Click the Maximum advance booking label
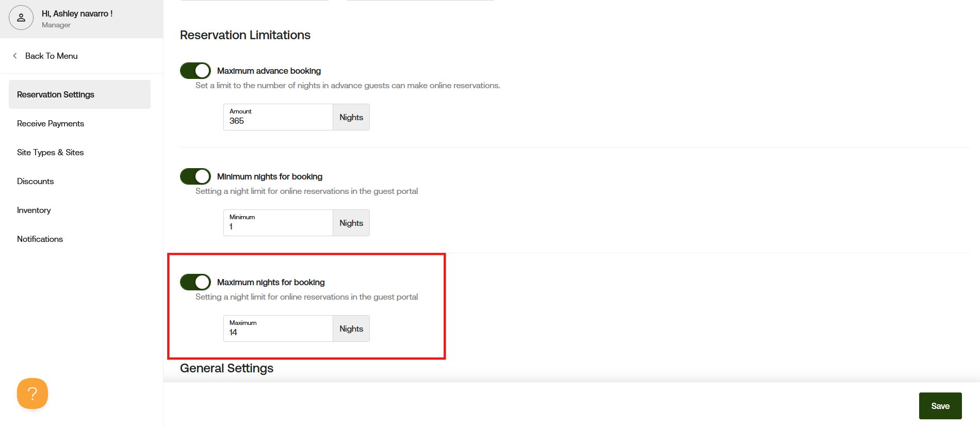The height and width of the screenshot is (426, 980). point(269,71)
